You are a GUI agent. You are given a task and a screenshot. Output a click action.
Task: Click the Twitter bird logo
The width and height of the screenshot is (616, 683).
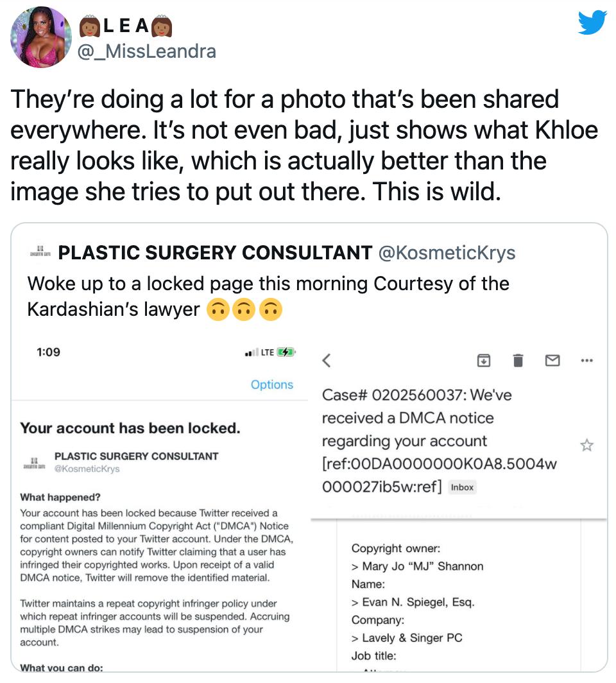point(592,22)
